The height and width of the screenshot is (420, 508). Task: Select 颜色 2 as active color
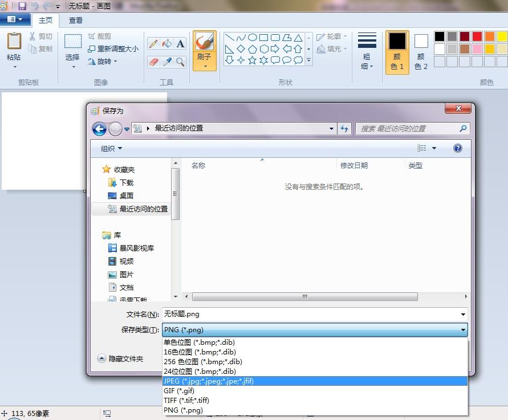point(421,52)
